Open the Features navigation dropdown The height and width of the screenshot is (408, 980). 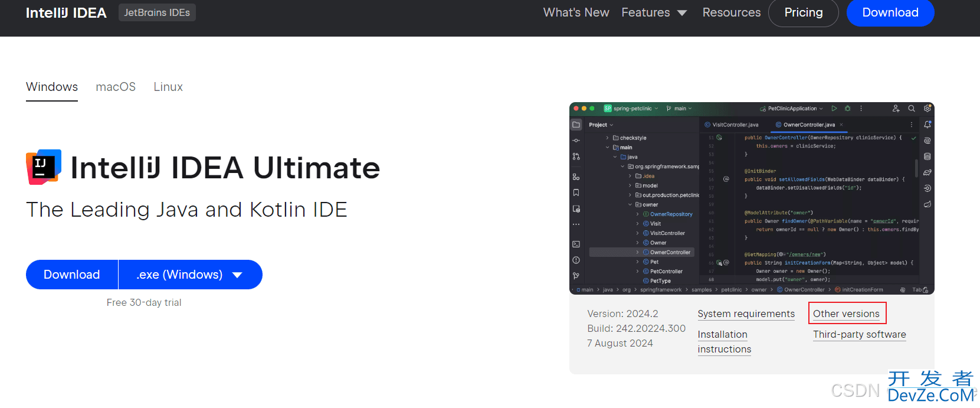(654, 12)
